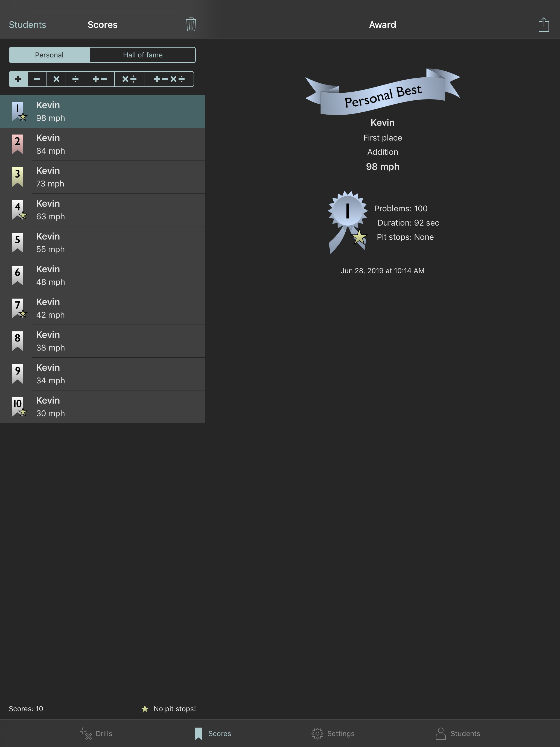Screen dimensions: 560x747
Task: Select the 30 mph tenth place score
Action: pyautogui.click(x=102, y=407)
